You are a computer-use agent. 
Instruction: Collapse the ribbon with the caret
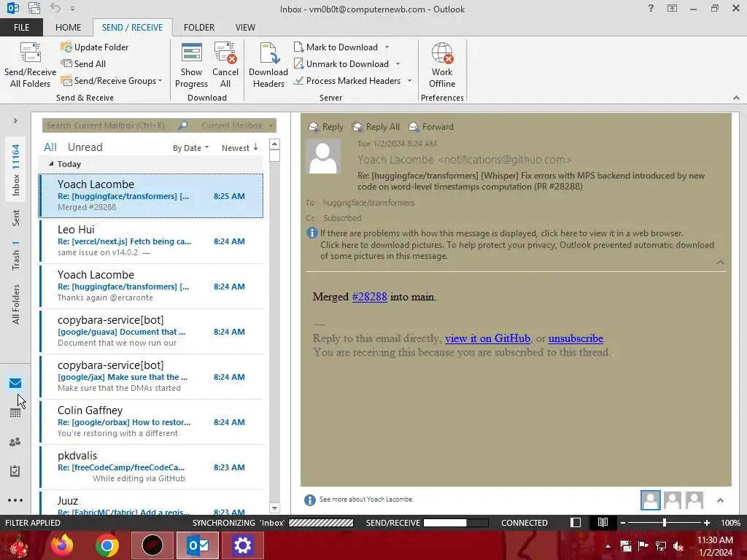736,98
